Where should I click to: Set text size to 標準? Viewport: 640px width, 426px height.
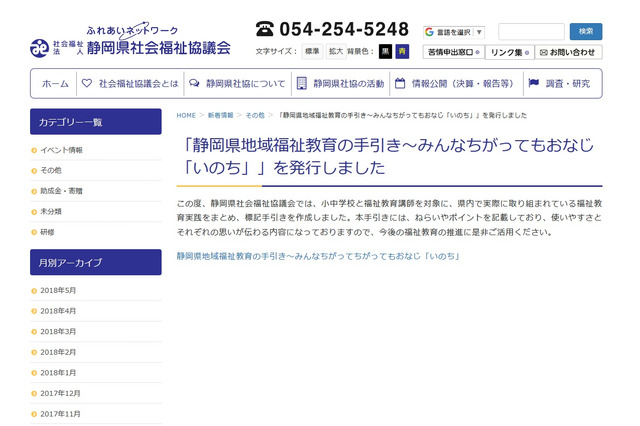point(312,51)
